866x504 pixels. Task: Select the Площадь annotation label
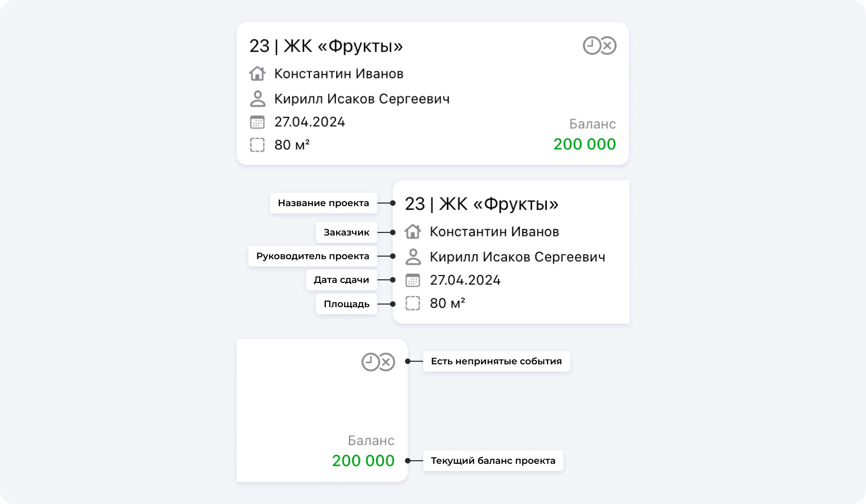(x=346, y=304)
